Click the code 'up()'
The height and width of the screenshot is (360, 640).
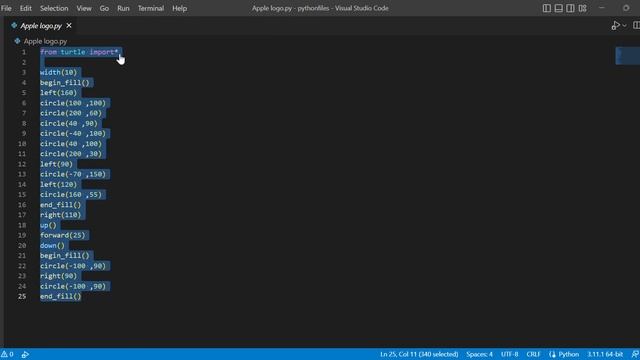[48, 225]
